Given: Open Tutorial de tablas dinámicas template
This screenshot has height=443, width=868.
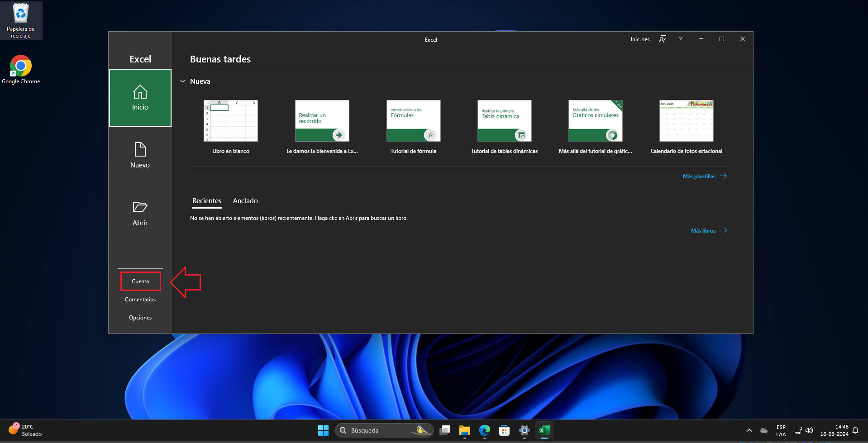Looking at the screenshot, I should point(504,127).
